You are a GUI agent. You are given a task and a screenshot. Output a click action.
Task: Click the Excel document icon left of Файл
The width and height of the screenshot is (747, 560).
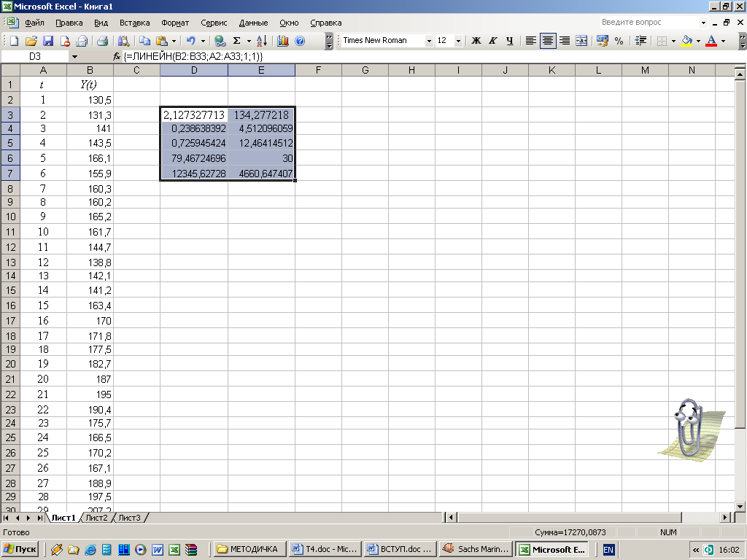tap(12, 23)
